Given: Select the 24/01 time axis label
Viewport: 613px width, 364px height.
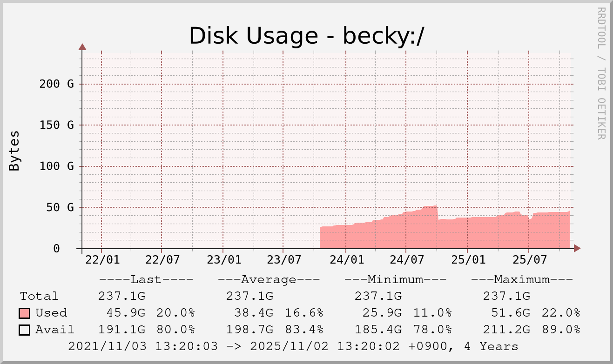Looking at the screenshot, I should [345, 258].
